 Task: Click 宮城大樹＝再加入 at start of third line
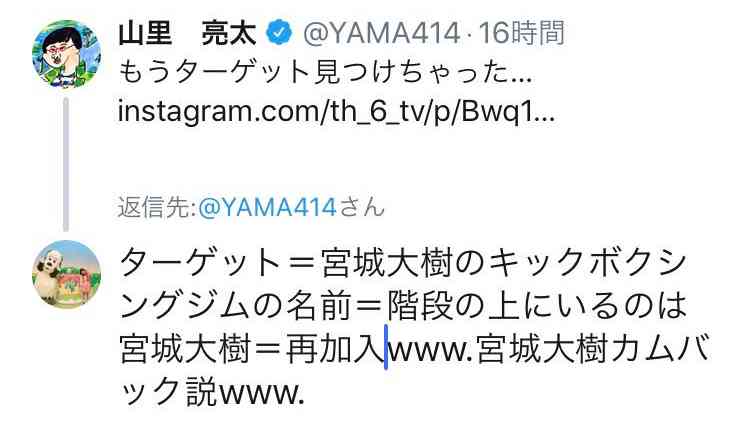pyautogui.click(x=251, y=349)
